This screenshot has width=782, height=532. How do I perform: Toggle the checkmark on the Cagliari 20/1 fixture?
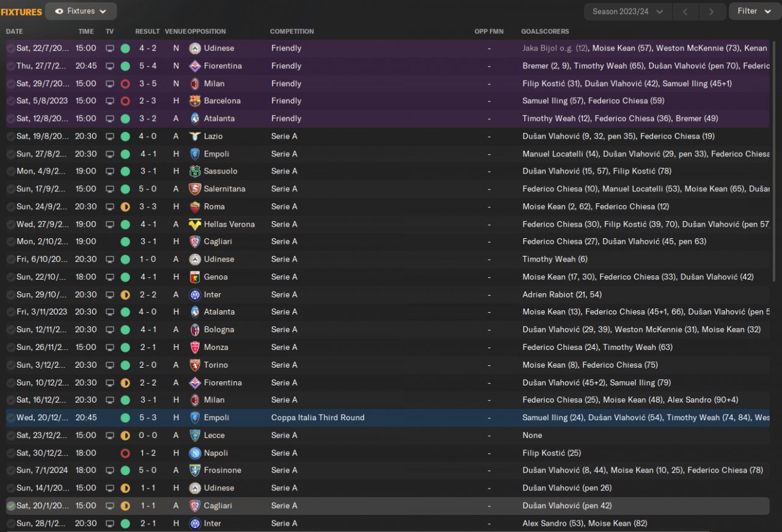point(11,506)
